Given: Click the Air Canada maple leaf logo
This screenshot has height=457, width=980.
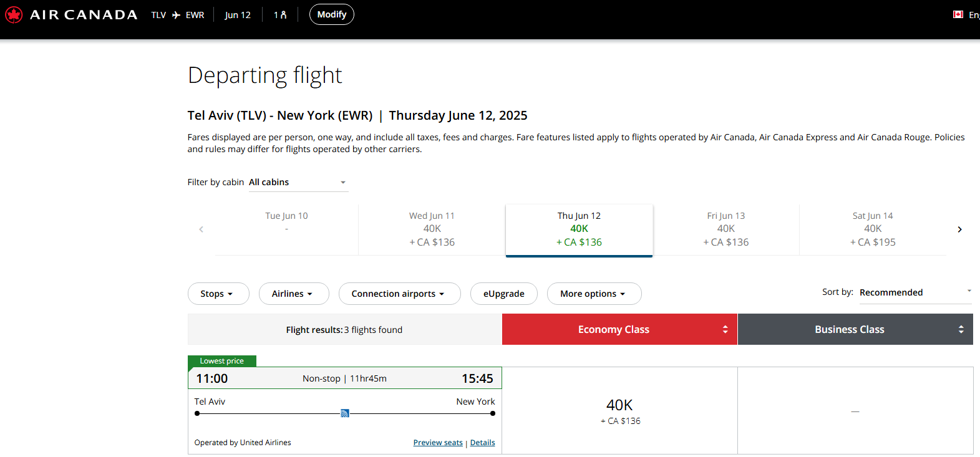Looking at the screenshot, I should (14, 14).
